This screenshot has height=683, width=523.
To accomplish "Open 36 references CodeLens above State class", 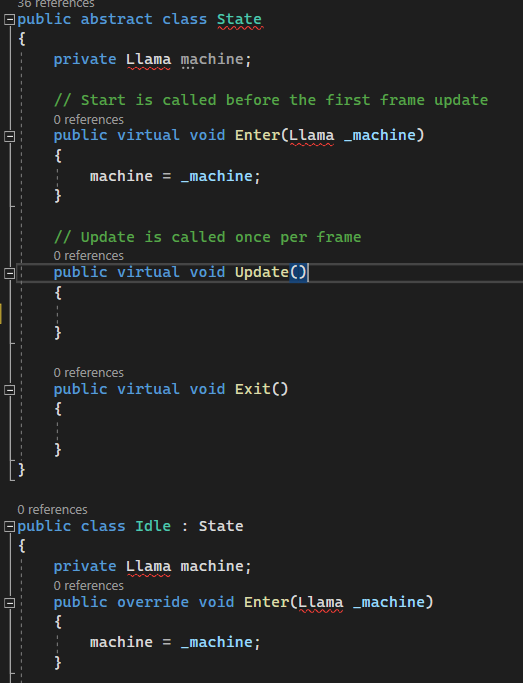I will coord(56,4).
